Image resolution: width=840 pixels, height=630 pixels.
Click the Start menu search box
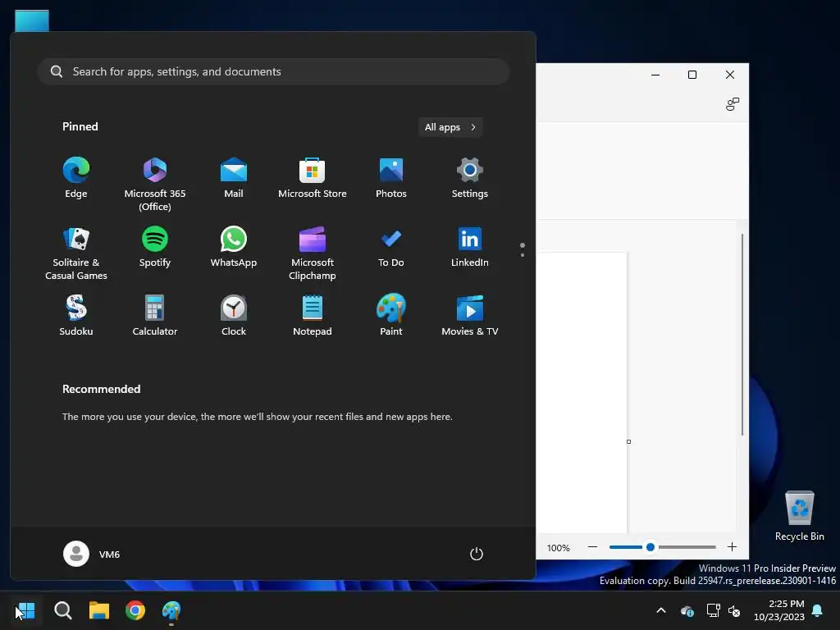273,71
